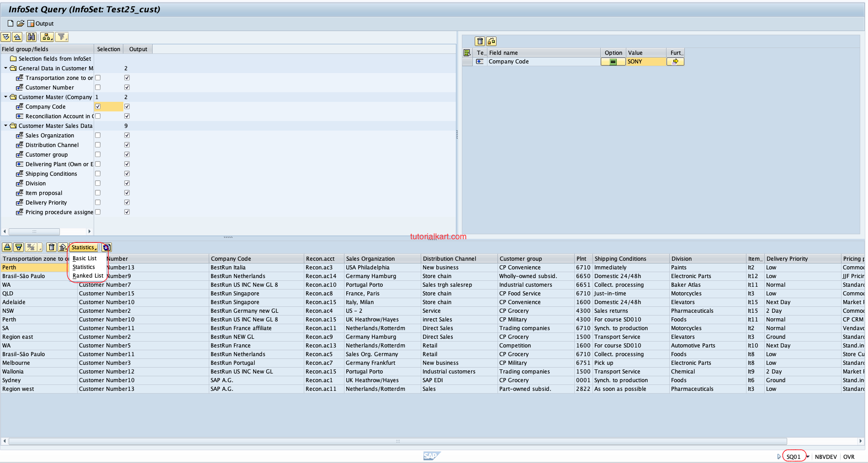Viewport: 868px width, 463px height.
Task: Click the Find binoculars icon
Action: click(x=31, y=37)
